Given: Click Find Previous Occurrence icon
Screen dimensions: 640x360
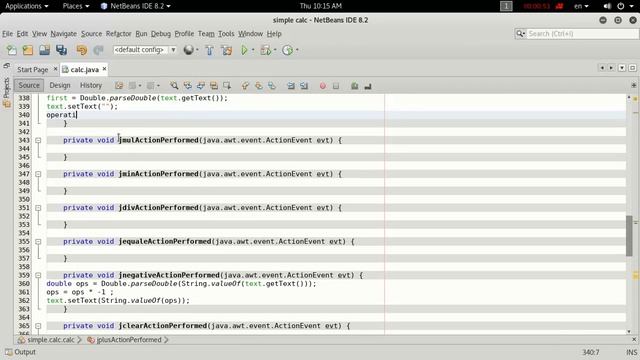Looking at the screenshot, I should tap(187, 86).
